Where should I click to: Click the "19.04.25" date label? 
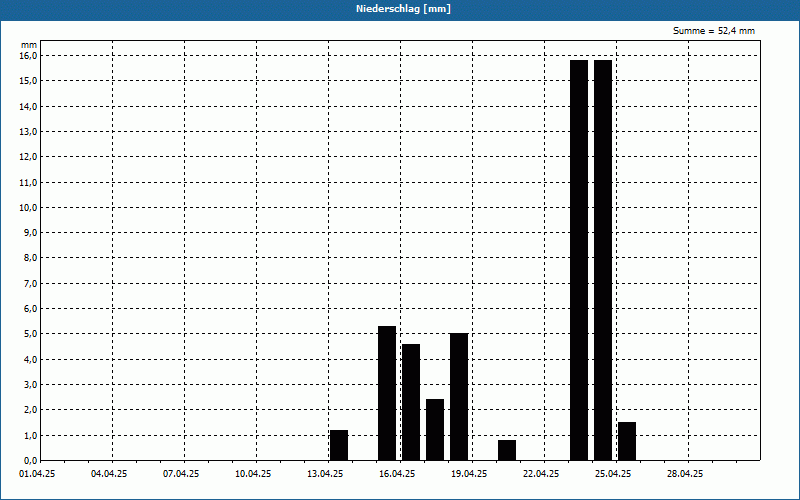(x=469, y=474)
